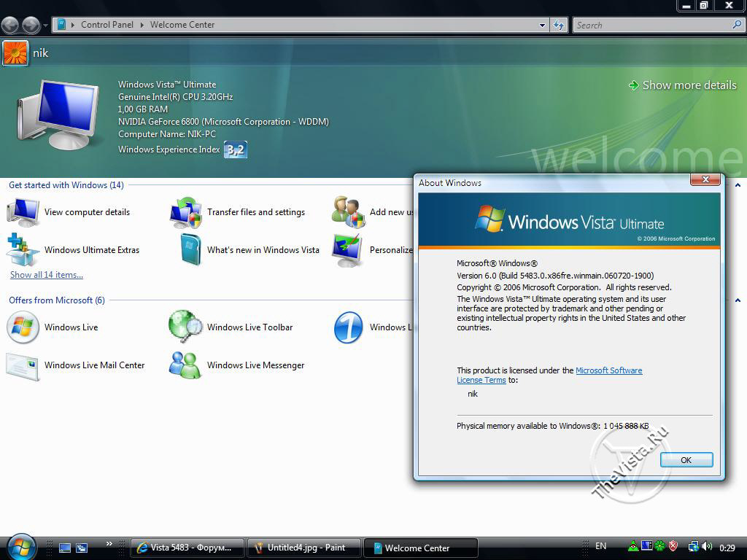Click Windows Live Toolbar text label
The width and height of the screenshot is (747, 560).
pos(249,327)
